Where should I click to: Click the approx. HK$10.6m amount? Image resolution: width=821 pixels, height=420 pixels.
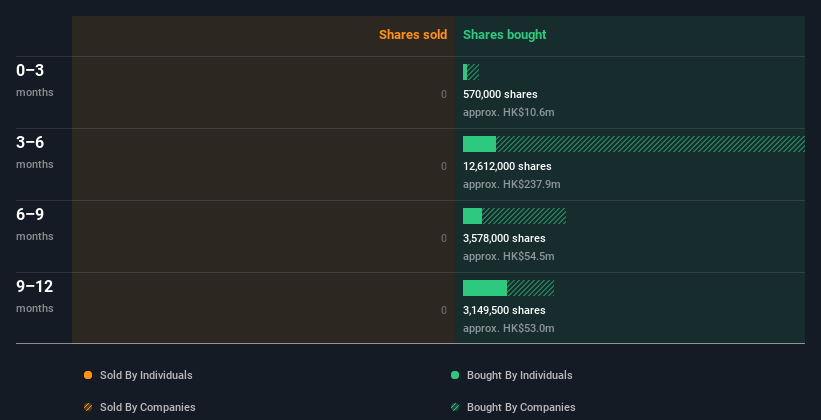pos(508,112)
